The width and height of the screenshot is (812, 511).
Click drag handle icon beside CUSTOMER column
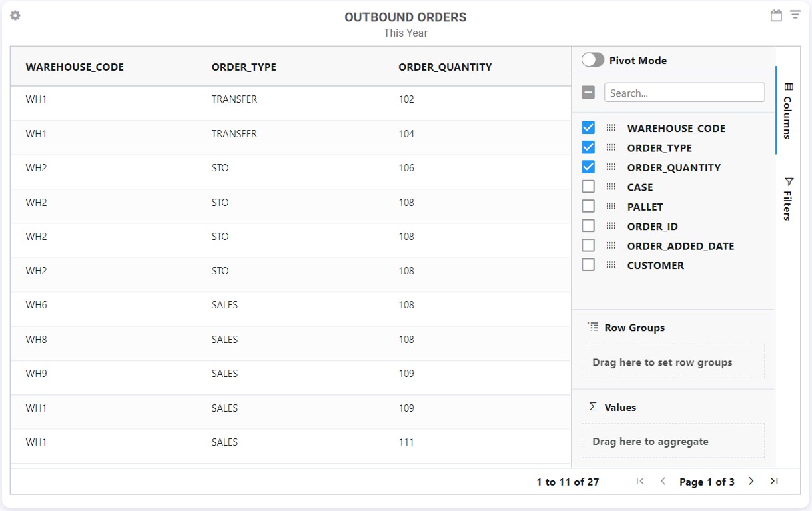pyautogui.click(x=611, y=265)
